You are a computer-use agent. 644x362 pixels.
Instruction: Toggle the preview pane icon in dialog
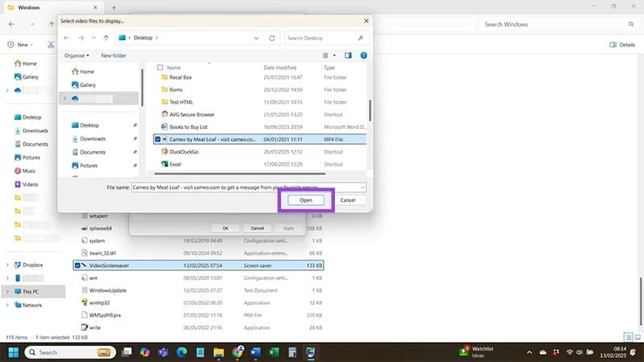[349, 56]
